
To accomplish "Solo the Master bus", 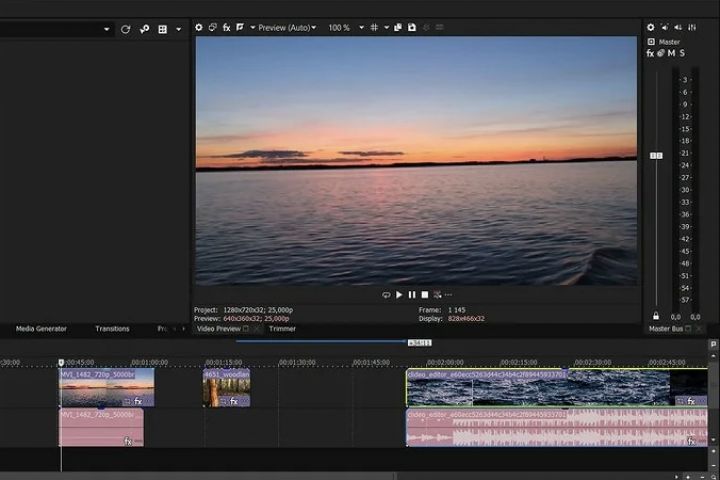I will pyautogui.click(x=682, y=53).
